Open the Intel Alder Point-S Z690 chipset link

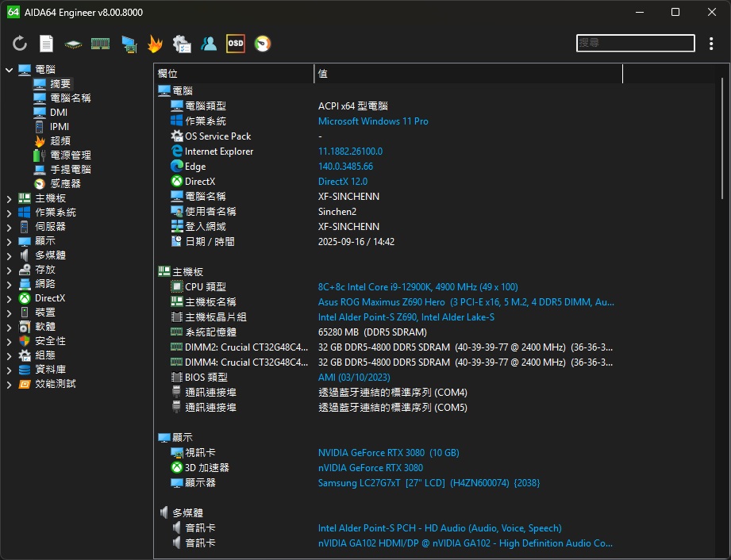click(406, 317)
